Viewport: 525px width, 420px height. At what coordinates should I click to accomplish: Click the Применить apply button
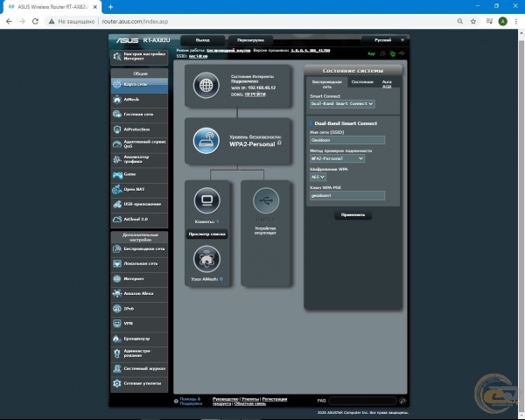(x=353, y=215)
